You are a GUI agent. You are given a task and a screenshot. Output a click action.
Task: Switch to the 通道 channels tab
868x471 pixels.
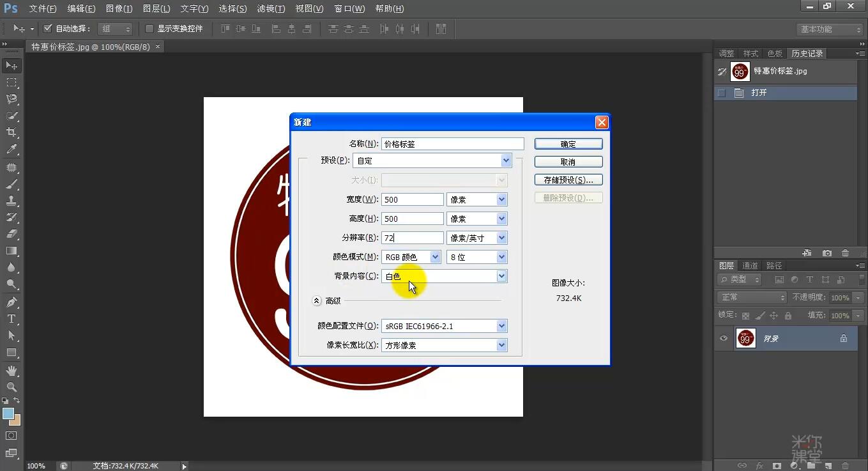[x=750, y=265]
